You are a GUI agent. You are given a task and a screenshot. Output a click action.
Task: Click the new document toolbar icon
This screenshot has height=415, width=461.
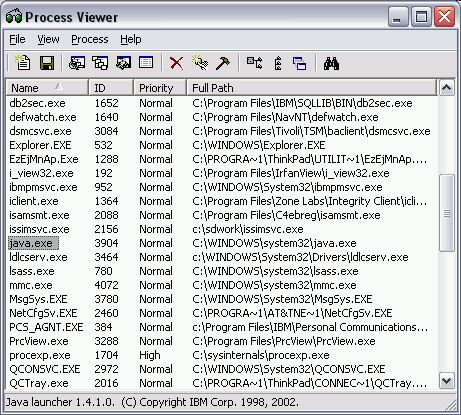tap(23, 62)
